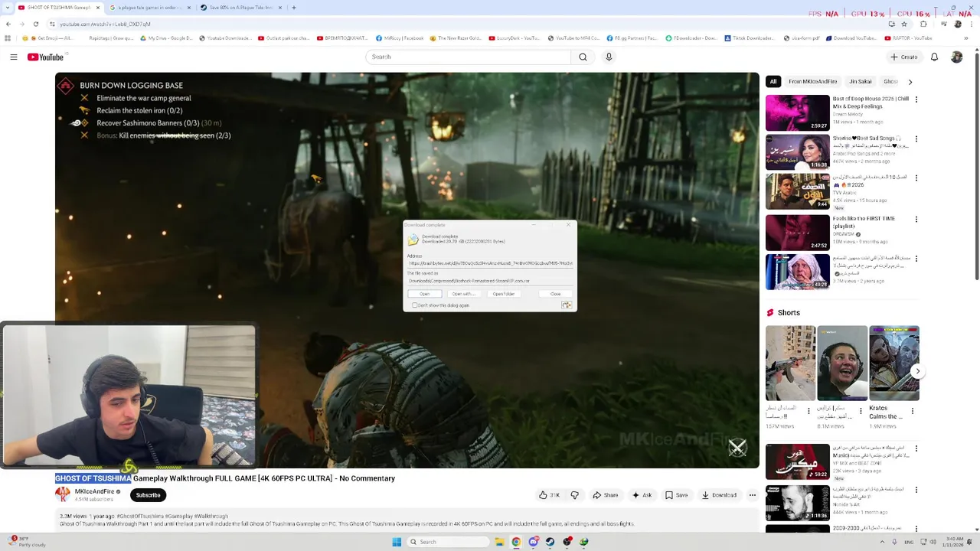980x551 pixels.
Task: Click the #GhostOfTsushima hashtag in the description
Action: click(x=140, y=517)
